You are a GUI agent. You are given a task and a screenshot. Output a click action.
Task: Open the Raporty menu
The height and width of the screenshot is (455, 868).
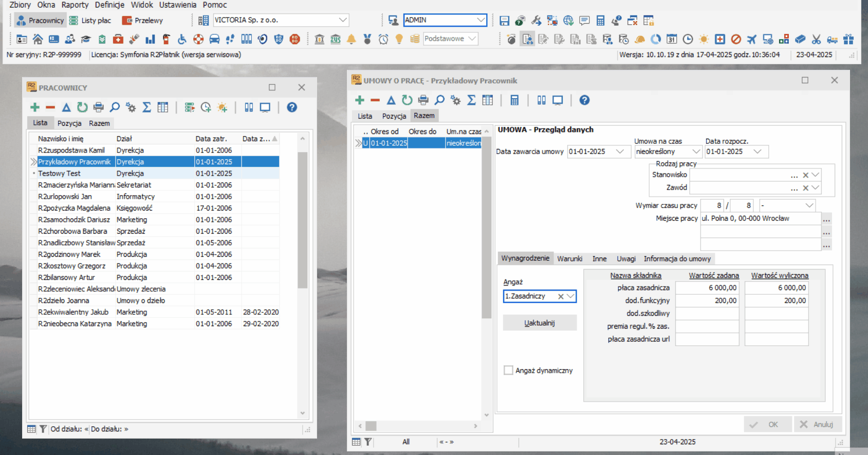click(75, 5)
